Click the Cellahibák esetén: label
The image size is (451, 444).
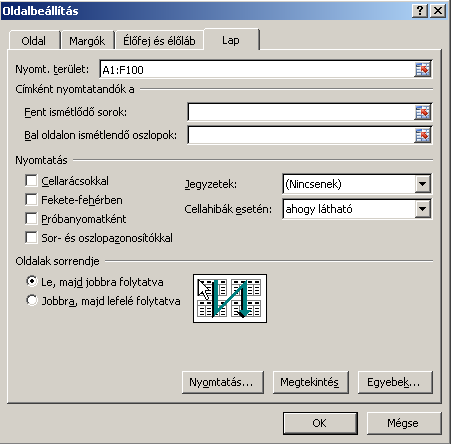click(228, 209)
